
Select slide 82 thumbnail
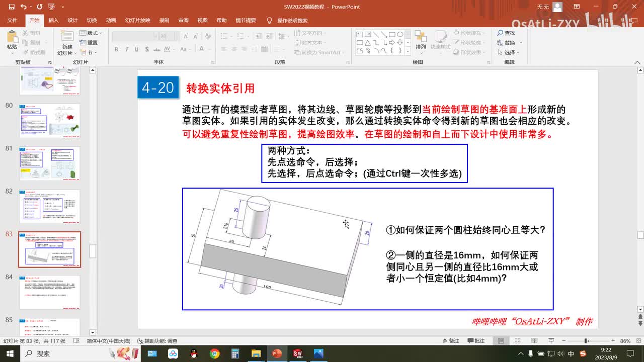point(50,207)
